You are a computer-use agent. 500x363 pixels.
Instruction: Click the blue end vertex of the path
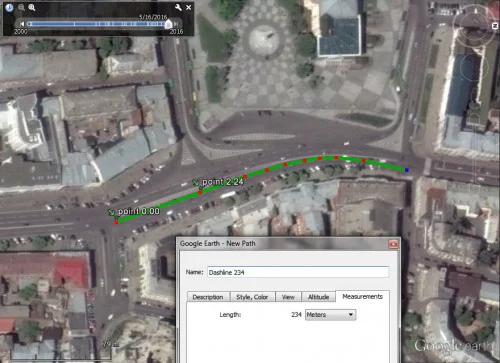[x=407, y=170]
